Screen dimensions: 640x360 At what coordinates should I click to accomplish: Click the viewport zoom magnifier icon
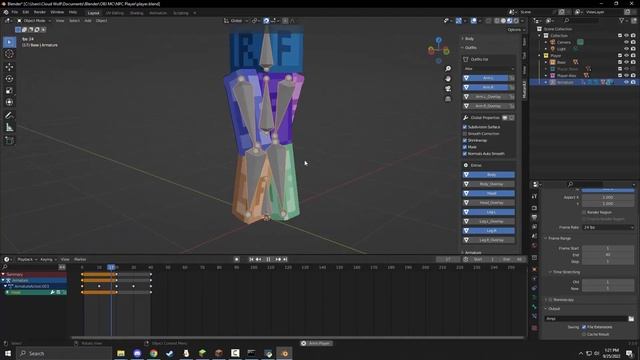[x=448, y=69]
